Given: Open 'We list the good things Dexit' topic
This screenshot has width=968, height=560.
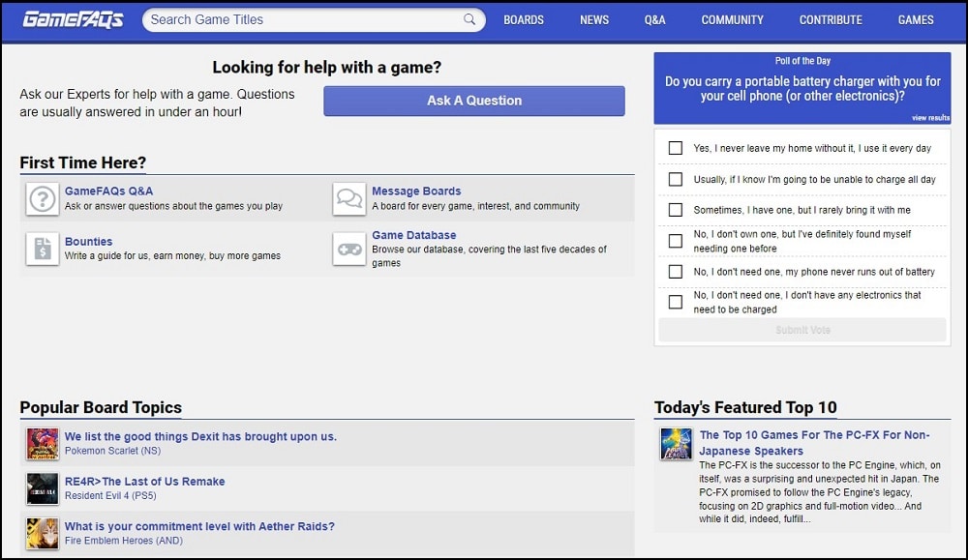Looking at the screenshot, I should coord(200,436).
